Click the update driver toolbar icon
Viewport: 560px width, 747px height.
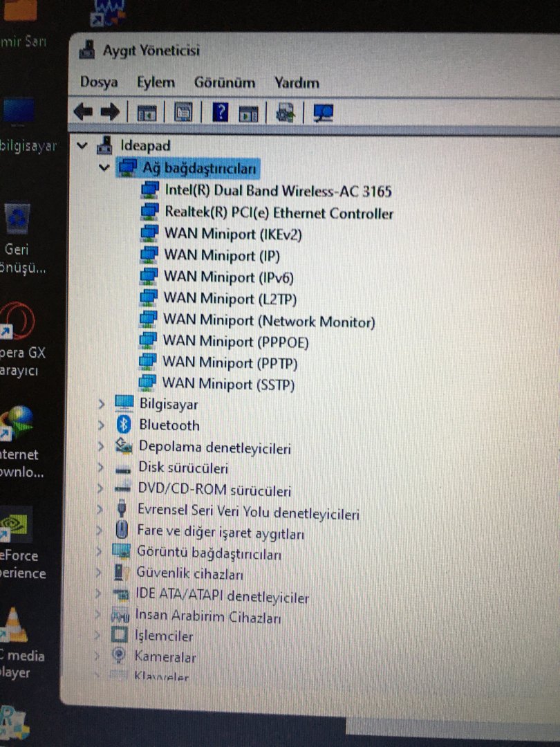[286, 113]
